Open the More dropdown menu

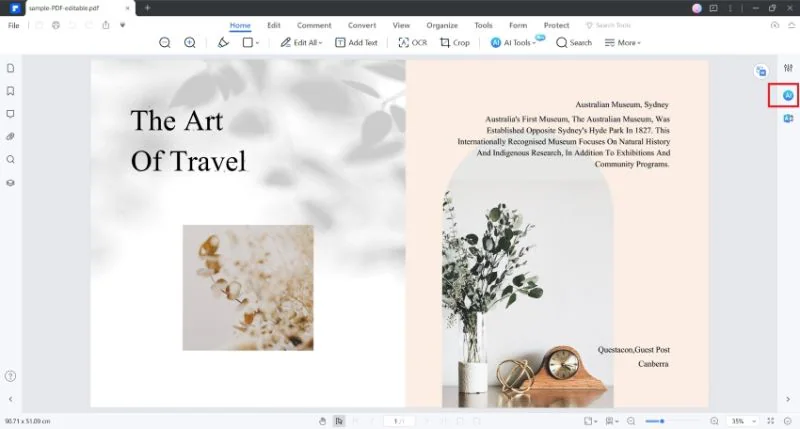coord(622,43)
